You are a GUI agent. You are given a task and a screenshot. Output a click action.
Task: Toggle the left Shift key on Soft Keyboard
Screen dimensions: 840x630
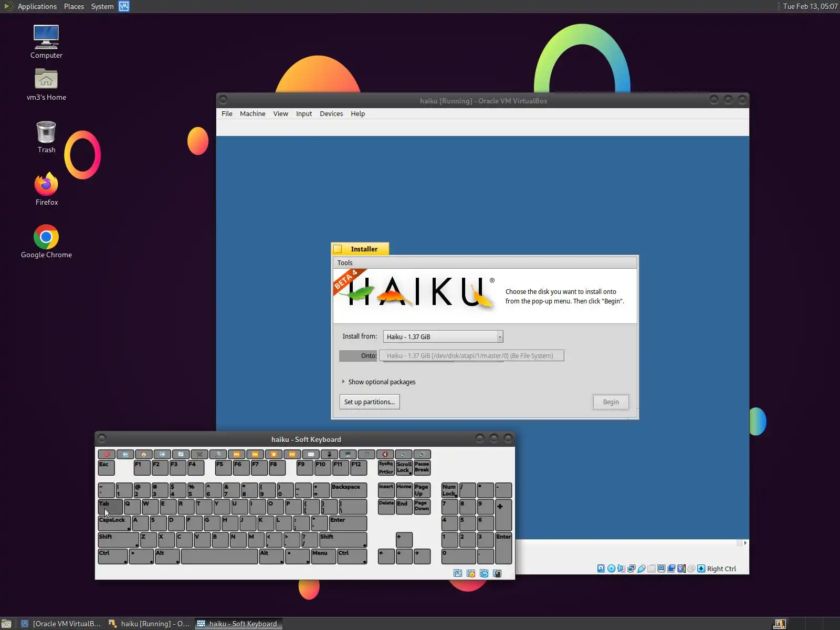click(118, 540)
